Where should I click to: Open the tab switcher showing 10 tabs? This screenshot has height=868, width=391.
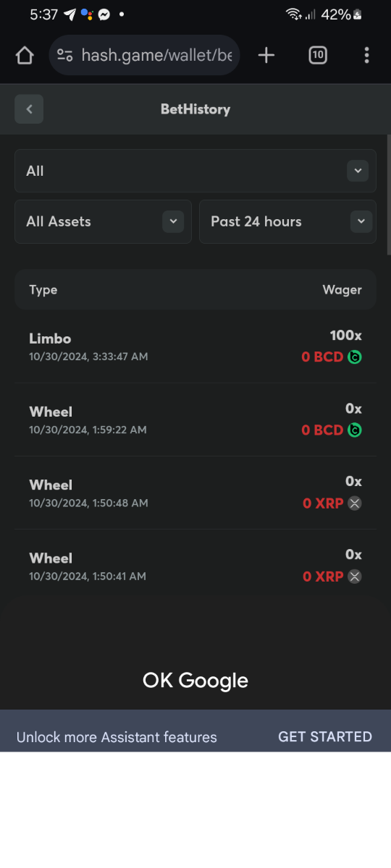pyautogui.click(x=317, y=55)
